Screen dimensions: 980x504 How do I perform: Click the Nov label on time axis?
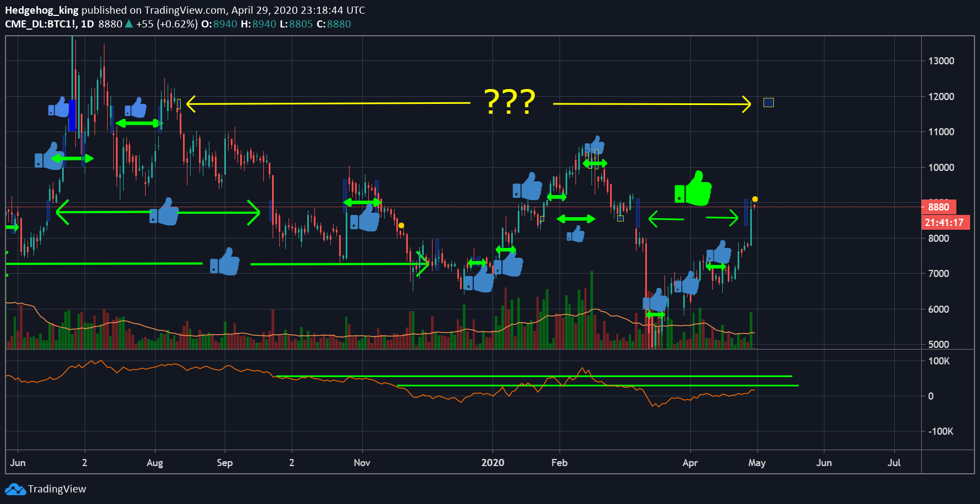coord(362,463)
